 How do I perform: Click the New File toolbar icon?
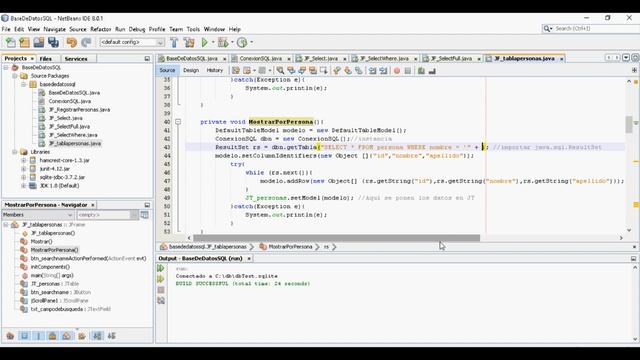(10, 42)
